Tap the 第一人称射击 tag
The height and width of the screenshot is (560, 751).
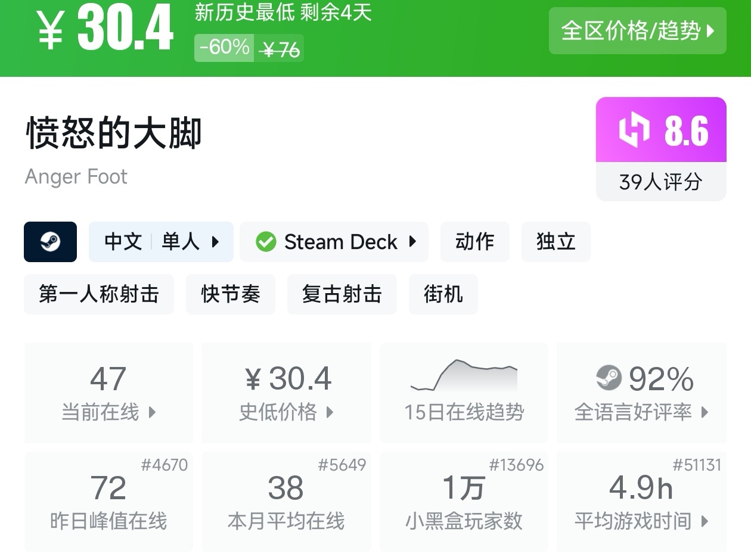tap(99, 294)
